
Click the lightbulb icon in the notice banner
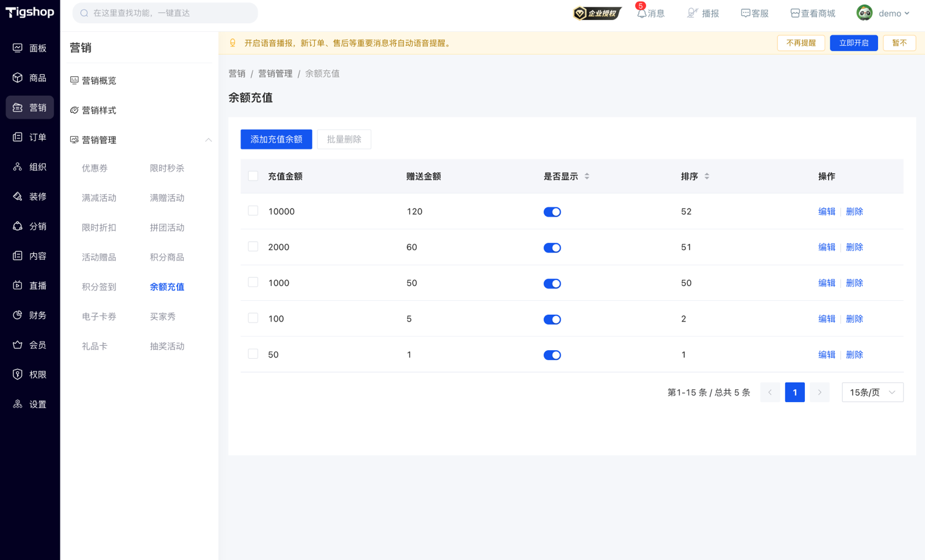pyautogui.click(x=232, y=43)
